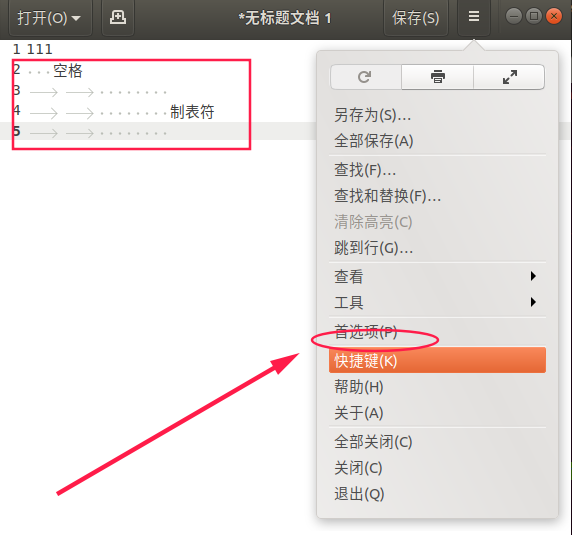The height and width of the screenshot is (535, 572).
Task: Click the 保存(S) save button
Action: pos(416,17)
